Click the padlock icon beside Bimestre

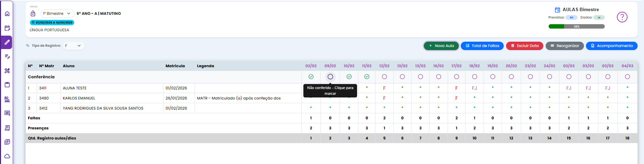coord(33,13)
